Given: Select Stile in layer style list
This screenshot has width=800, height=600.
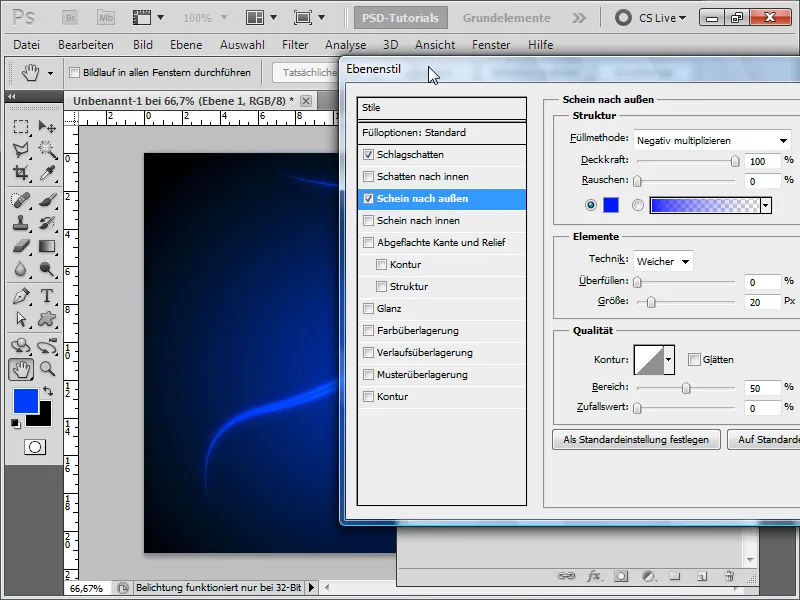Looking at the screenshot, I should pyautogui.click(x=442, y=108).
